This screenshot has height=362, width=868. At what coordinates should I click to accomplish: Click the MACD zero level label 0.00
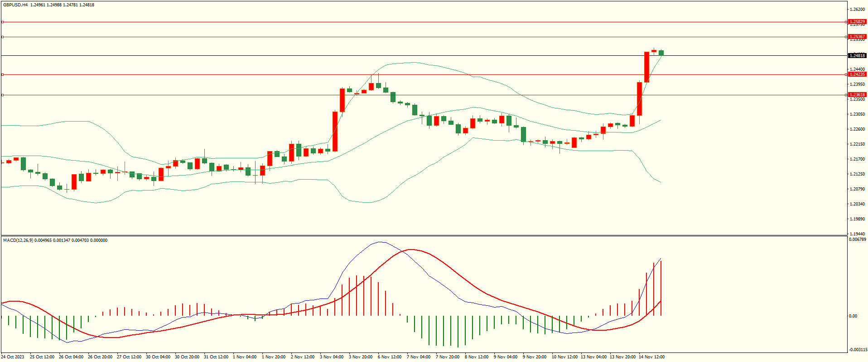click(853, 316)
